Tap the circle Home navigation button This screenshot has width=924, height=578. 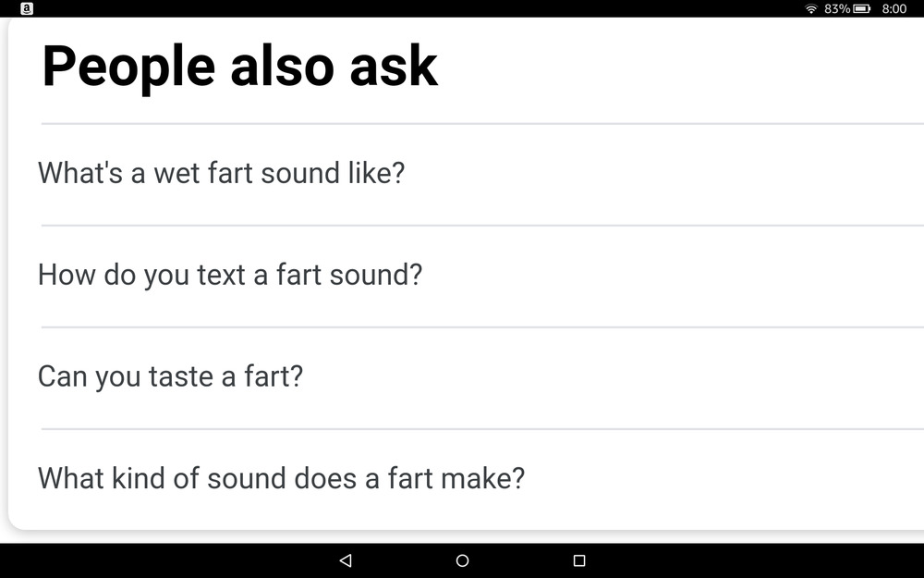[x=463, y=560]
